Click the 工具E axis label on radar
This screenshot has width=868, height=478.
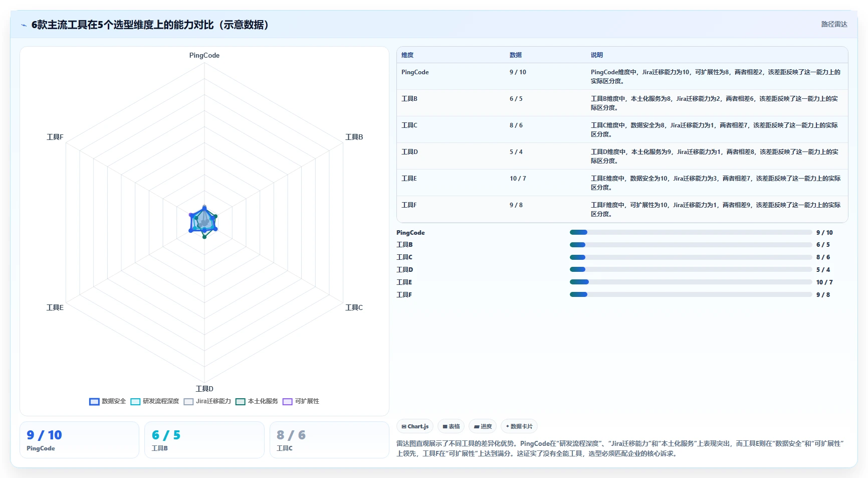coord(55,307)
